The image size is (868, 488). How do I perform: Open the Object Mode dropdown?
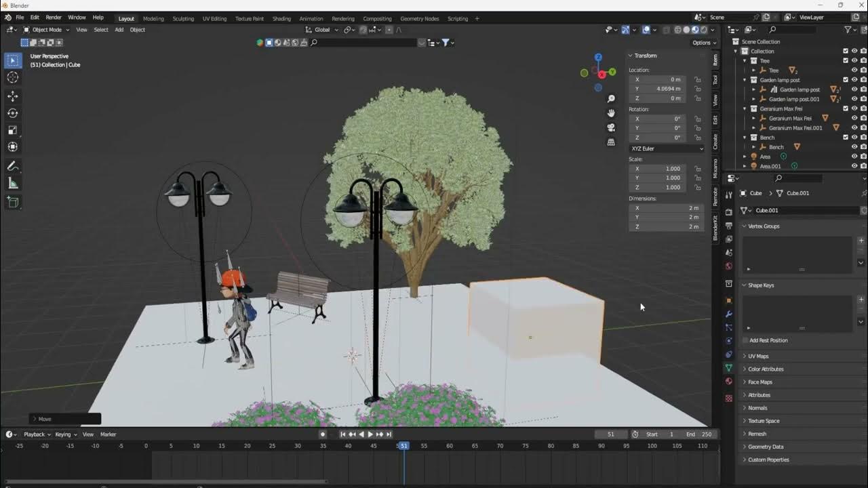pos(46,30)
